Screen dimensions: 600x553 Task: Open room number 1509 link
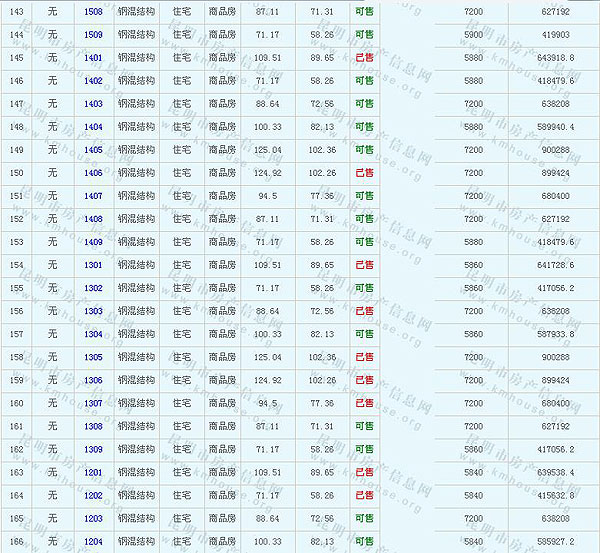click(93, 34)
